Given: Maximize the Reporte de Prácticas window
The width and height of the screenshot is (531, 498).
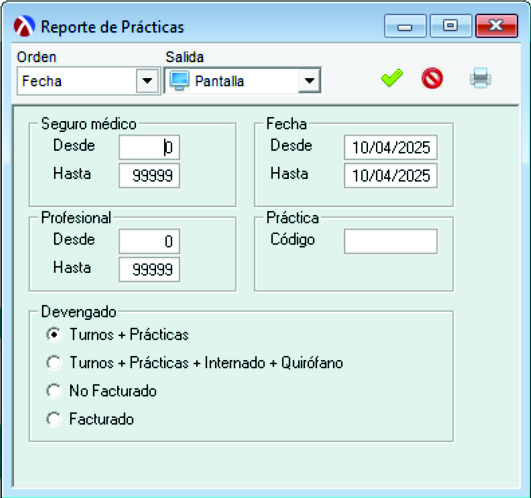Looking at the screenshot, I should tap(450, 26).
